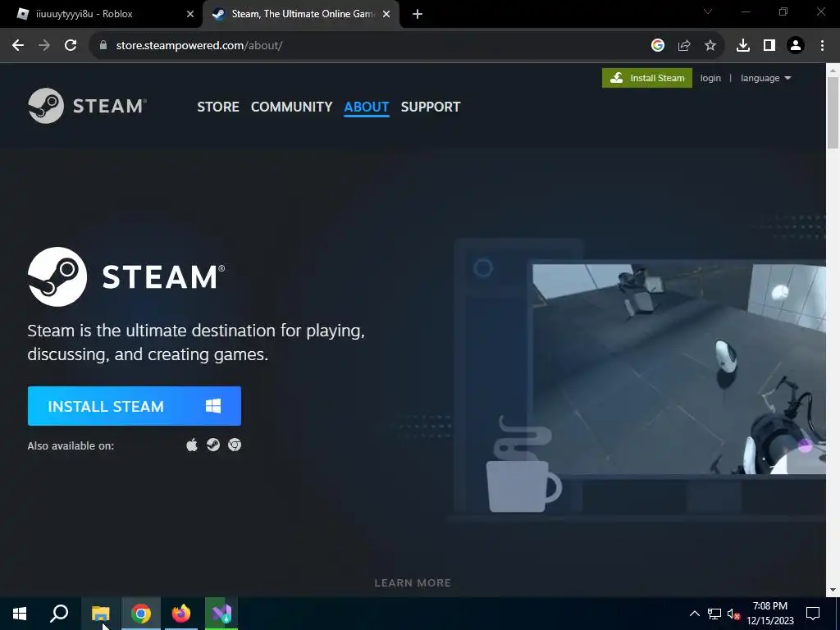
Task: Close the Steam tab
Action: (386, 15)
